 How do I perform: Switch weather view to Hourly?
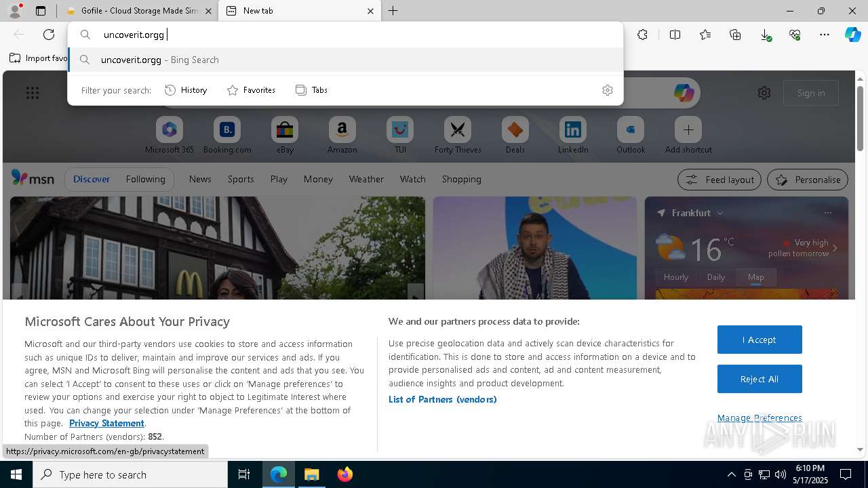click(675, 277)
